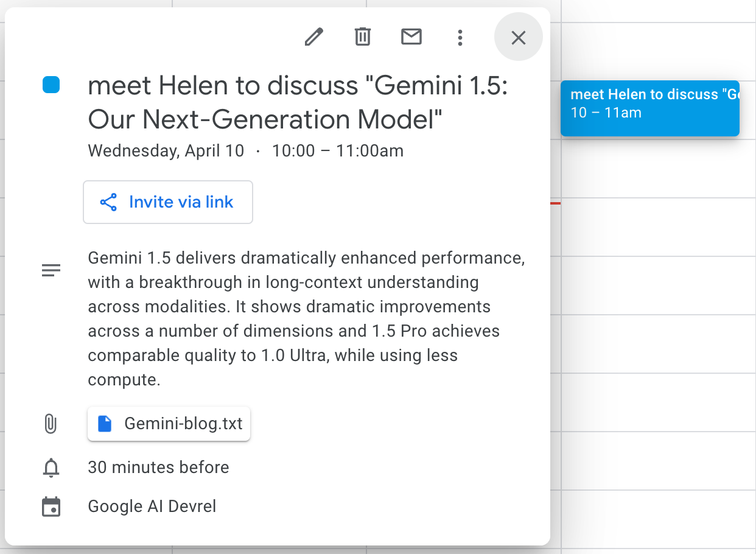756x554 pixels.
Task: Click the Invite via link button
Action: [x=168, y=202]
